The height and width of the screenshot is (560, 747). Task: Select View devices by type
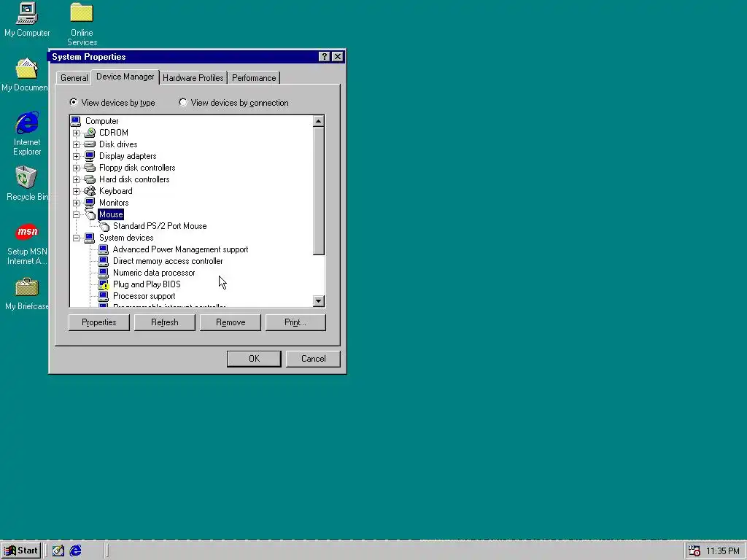(x=112, y=102)
